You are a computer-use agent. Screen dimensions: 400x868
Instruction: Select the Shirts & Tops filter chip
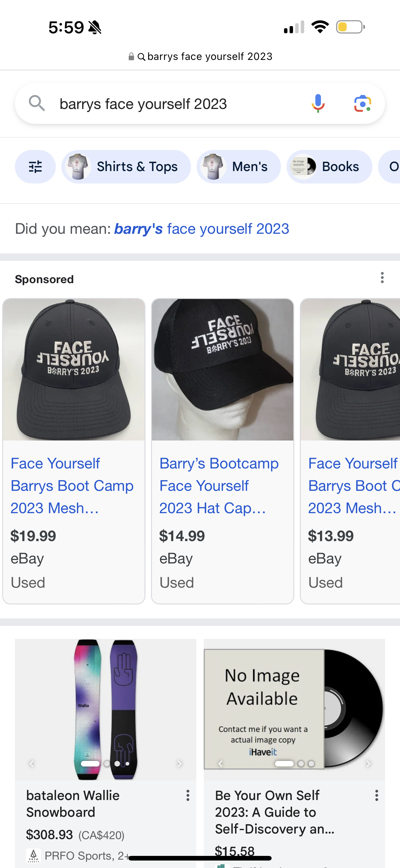tap(126, 167)
